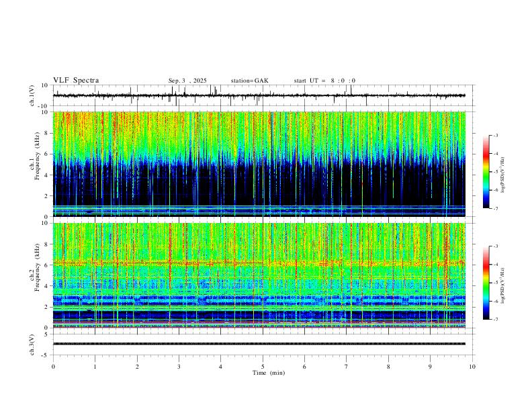This screenshot has height=411, width=532.
Task: Click the 'ch.1(V)' waveform axis label
Action: tap(33, 95)
